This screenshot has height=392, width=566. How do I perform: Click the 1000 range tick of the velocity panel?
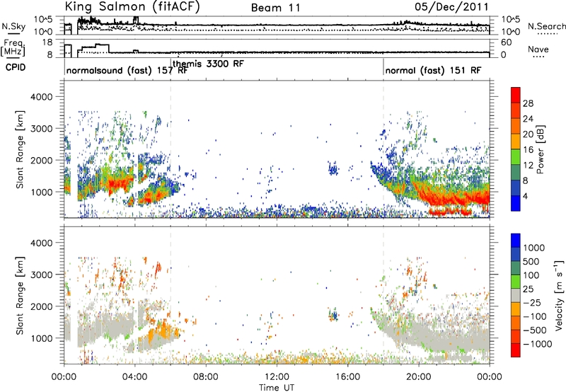pos(41,338)
